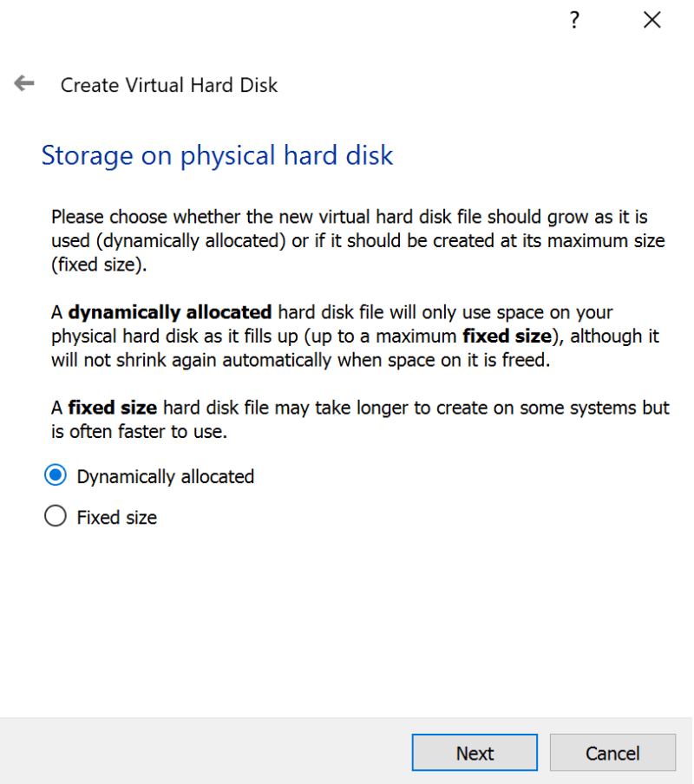Activate the question mark help button
This screenshot has height=784, width=694.
click(574, 19)
